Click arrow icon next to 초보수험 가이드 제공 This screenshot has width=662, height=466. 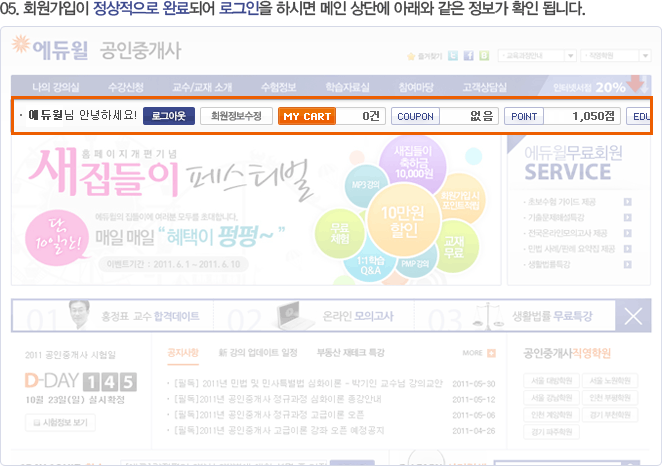click(627, 201)
